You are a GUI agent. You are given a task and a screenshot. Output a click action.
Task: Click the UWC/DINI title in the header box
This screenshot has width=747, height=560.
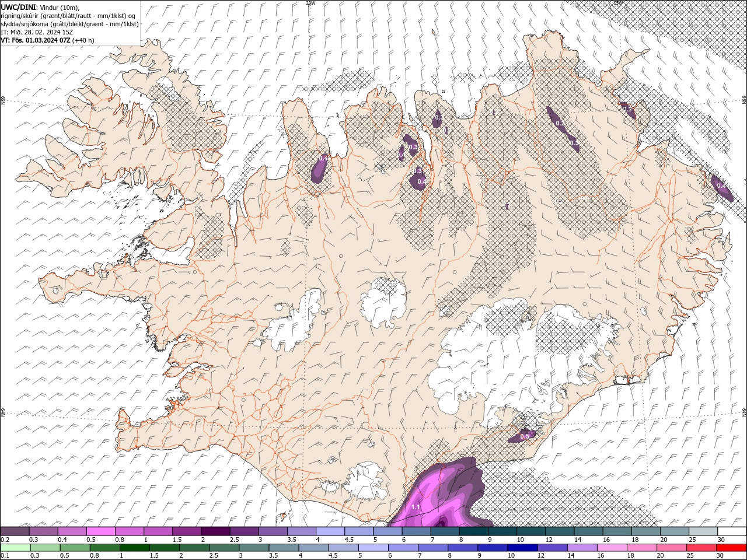[19, 7]
